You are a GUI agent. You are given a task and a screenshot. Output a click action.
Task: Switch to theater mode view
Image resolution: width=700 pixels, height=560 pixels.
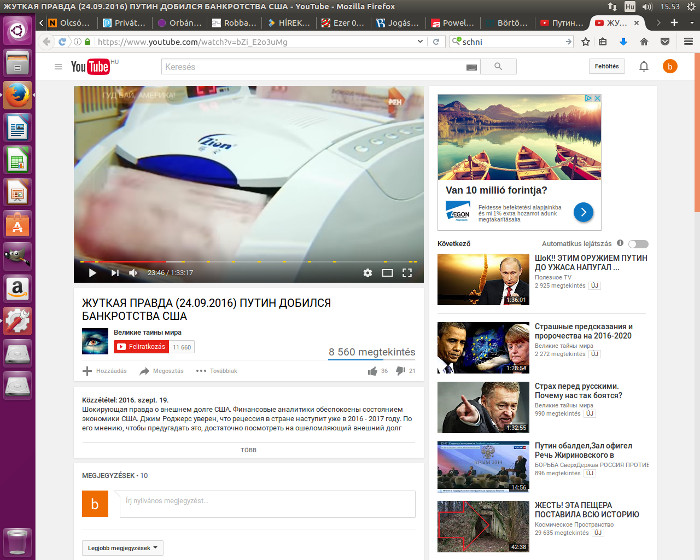[387, 272]
